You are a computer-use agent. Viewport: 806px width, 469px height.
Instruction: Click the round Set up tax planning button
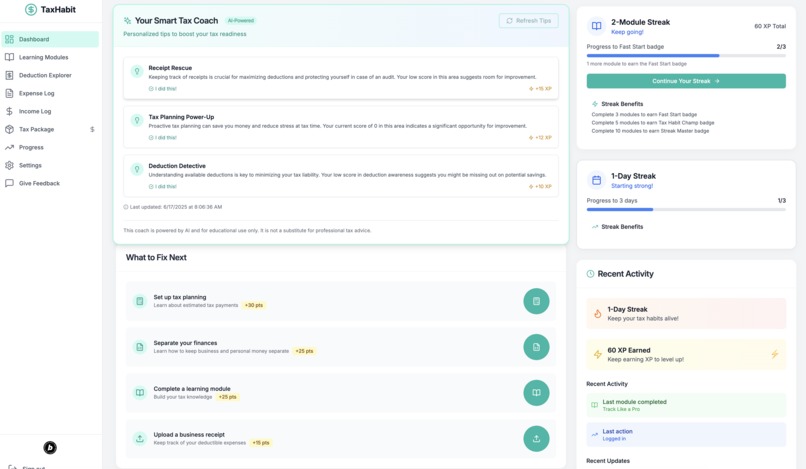pos(536,301)
